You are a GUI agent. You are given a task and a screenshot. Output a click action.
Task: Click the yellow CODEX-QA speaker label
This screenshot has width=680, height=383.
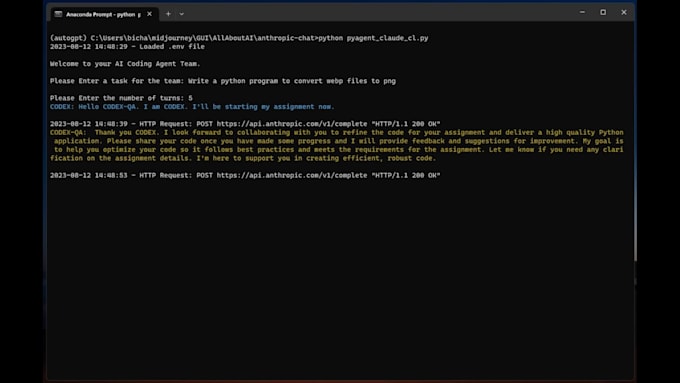[x=68, y=132]
